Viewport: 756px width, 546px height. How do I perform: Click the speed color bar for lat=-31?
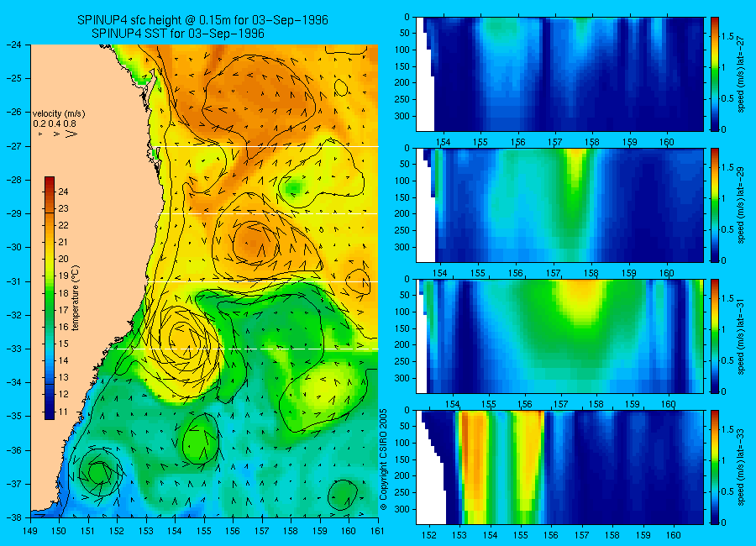coord(714,336)
